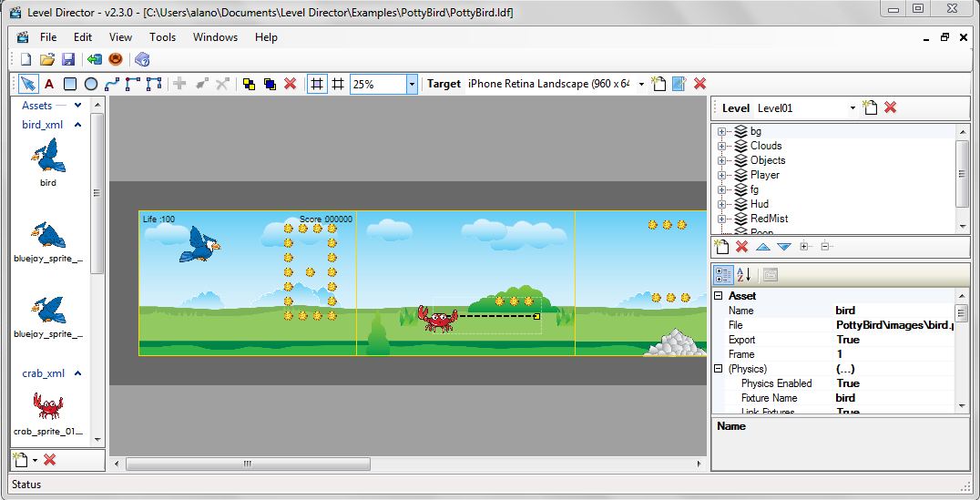This screenshot has width=980, height=500.
Task: Move the layer down with the blue down arrow
Action: [784, 247]
